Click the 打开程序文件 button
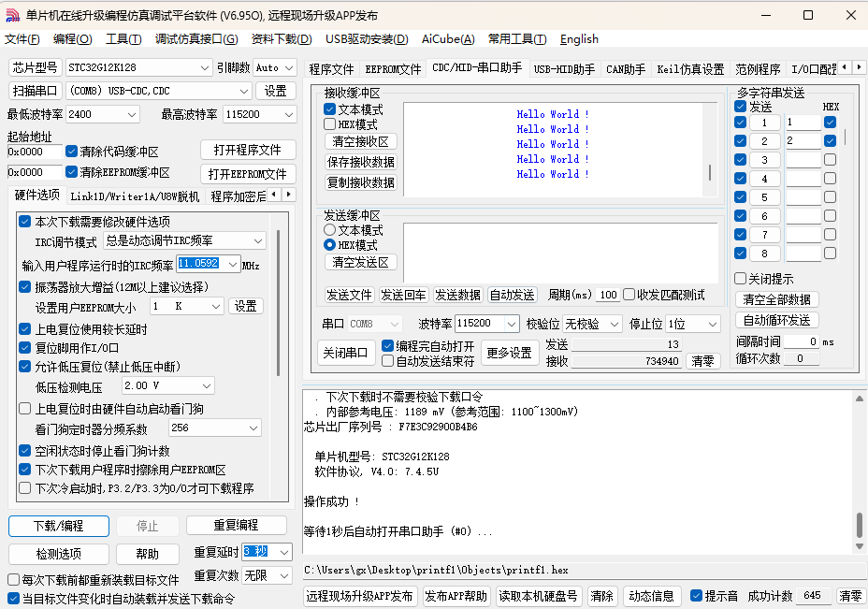This screenshot has height=609, width=868. [x=248, y=150]
